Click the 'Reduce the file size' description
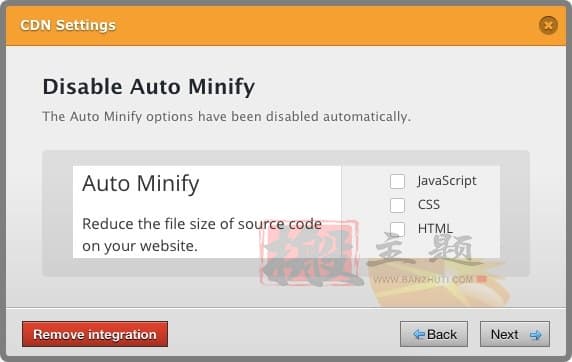 coord(202,235)
